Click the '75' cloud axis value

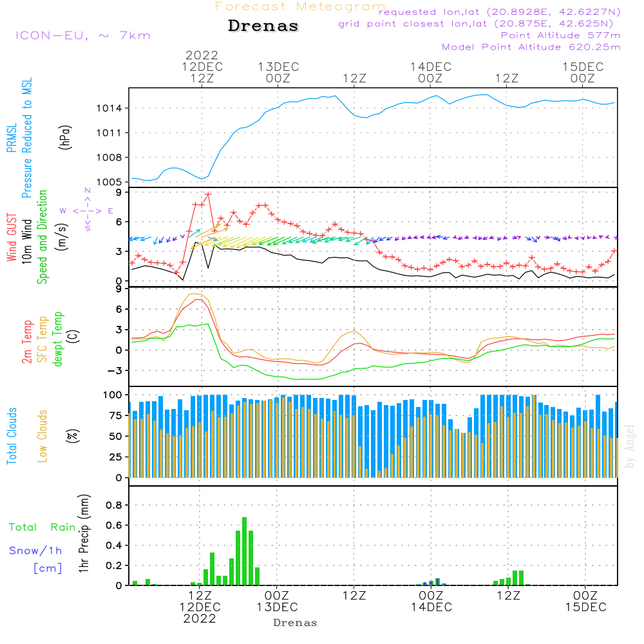(115, 415)
